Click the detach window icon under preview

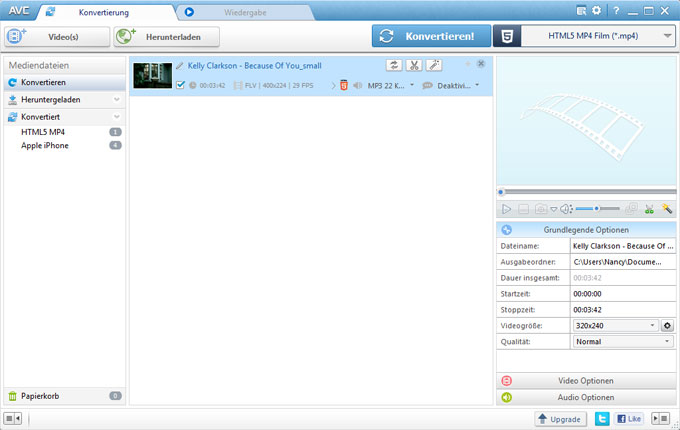point(631,209)
